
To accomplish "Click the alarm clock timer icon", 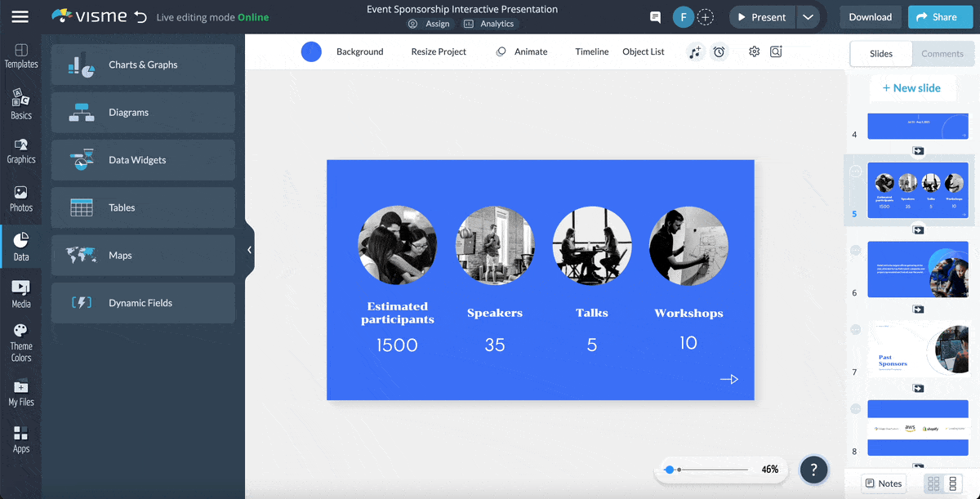I will pos(719,51).
